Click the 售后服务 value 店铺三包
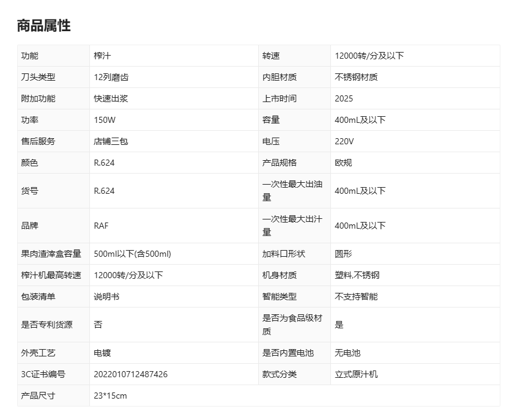Image resolution: width=512 pixels, height=420 pixels. pos(111,141)
